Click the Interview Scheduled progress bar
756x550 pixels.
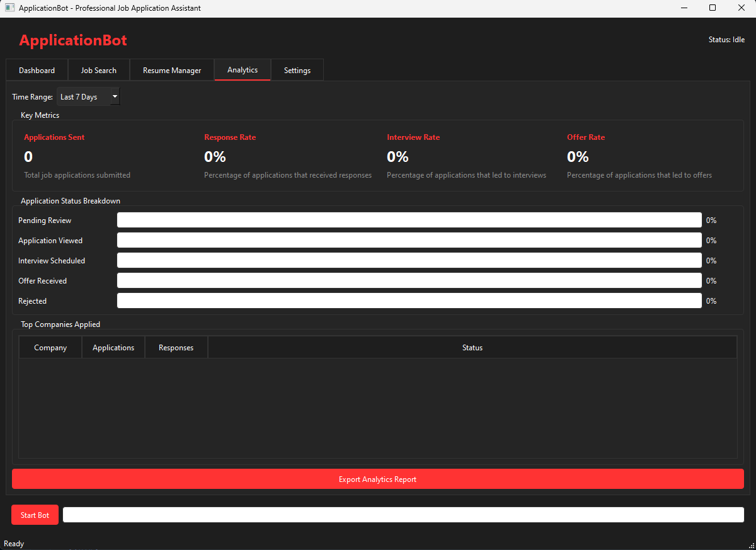pyautogui.click(x=409, y=260)
